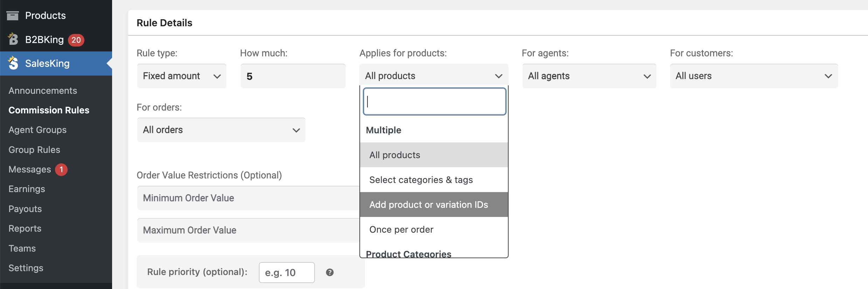The width and height of the screenshot is (868, 289).
Task: Choose 'Add product or variation IDs' option
Action: point(434,205)
